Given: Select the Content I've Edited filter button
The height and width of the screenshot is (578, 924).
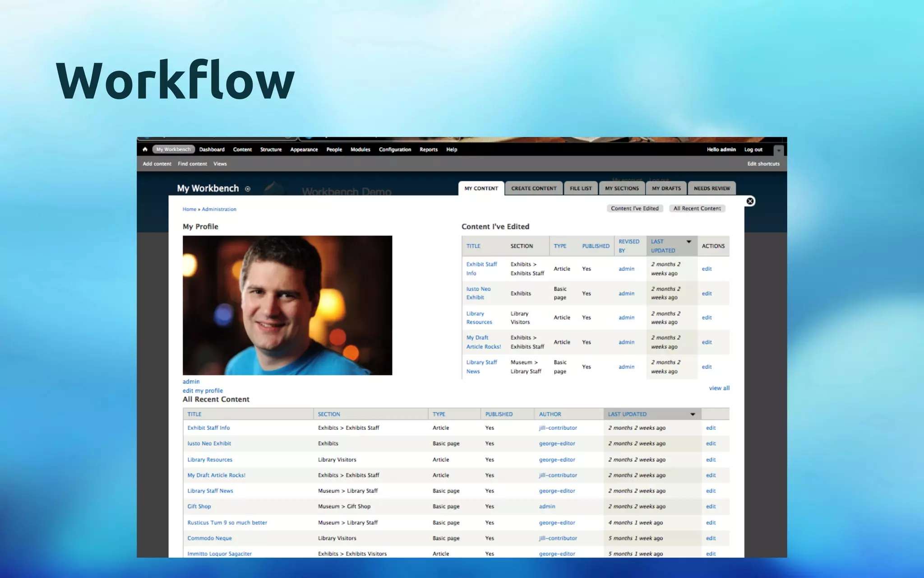Looking at the screenshot, I should tap(634, 209).
